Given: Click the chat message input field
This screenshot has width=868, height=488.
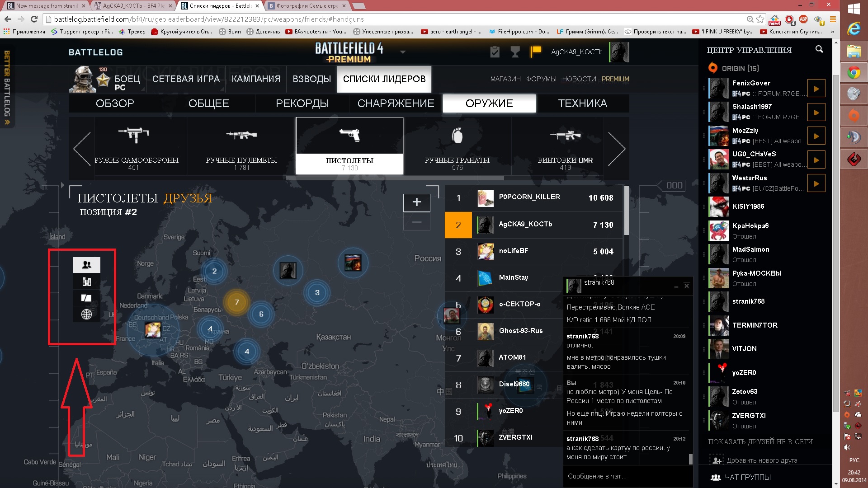Looking at the screenshot, I should pos(627,476).
